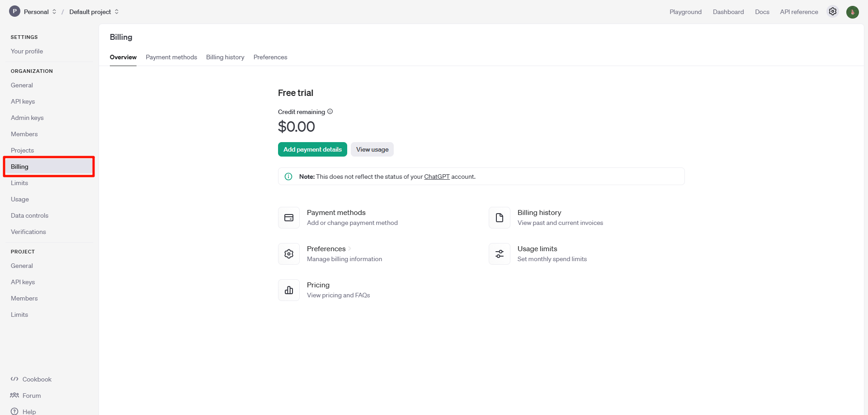Open Admin keys in the sidebar
The width and height of the screenshot is (868, 415).
pos(27,118)
